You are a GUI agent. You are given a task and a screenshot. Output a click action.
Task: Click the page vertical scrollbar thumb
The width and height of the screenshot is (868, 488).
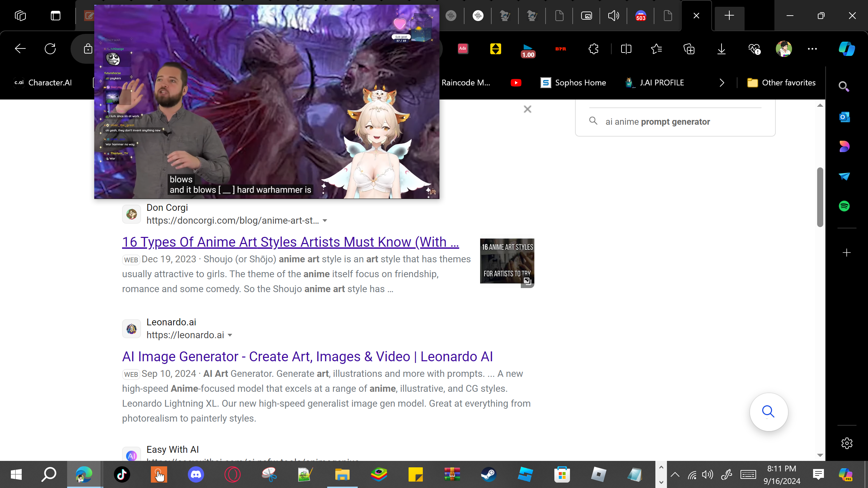pos(820,197)
